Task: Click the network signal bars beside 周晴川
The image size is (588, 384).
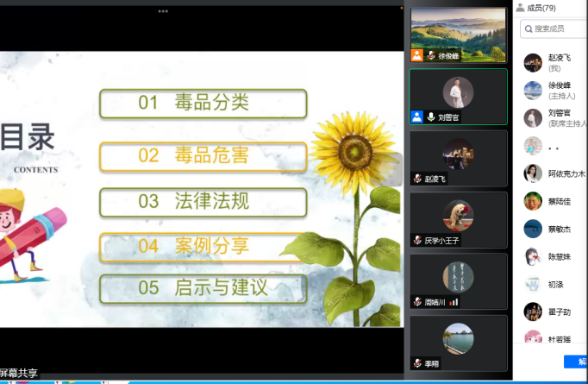Action: pyautogui.click(x=454, y=302)
